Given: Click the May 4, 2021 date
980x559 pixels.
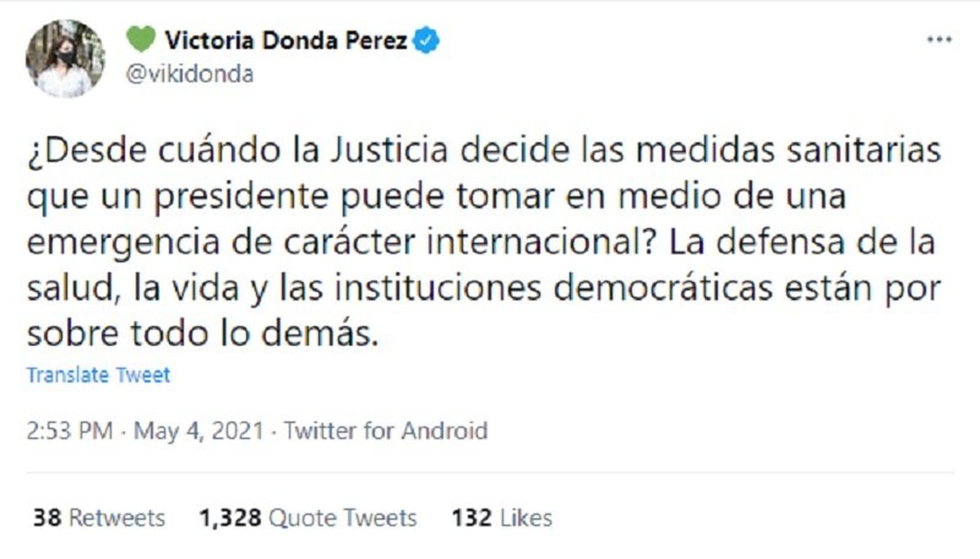Looking at the screenshot, I should pos(199,431).
